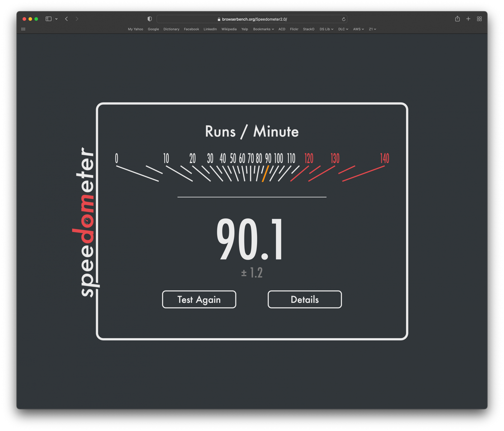Image resolution: width=504 pixels, height=431 pixels.
Task: Open a new tab with the plus icon
Action: [x=468, y=19]
